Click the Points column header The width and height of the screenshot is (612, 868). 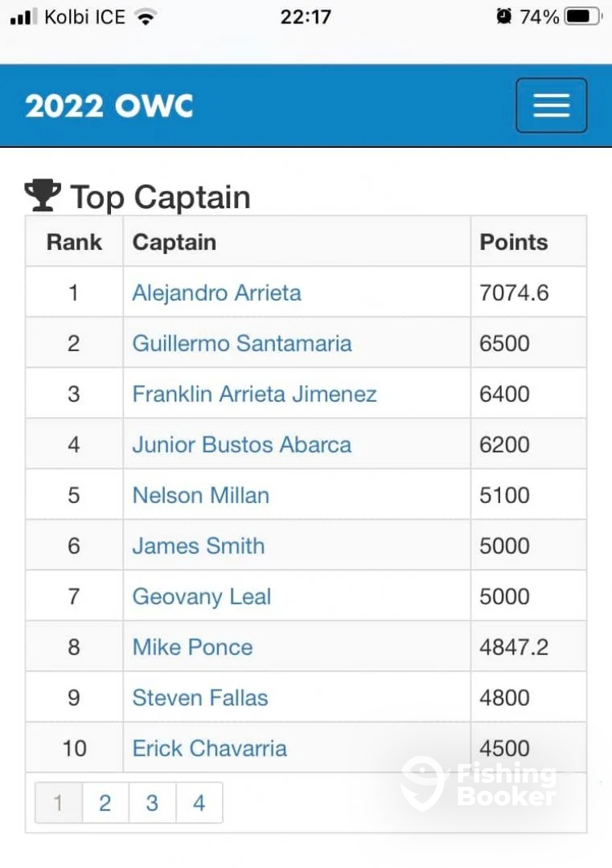(513, 242)
